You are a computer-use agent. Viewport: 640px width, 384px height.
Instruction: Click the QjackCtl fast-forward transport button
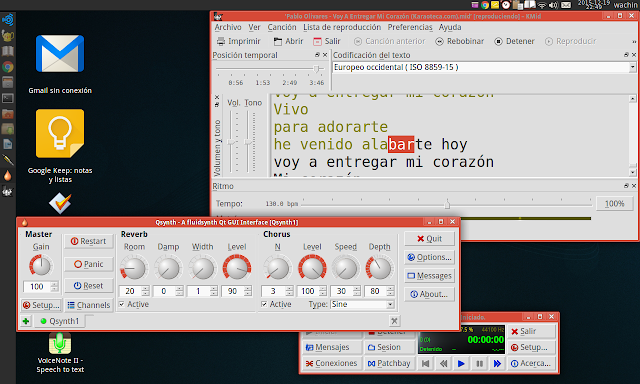pyautogui.click(x=497, y=363)
